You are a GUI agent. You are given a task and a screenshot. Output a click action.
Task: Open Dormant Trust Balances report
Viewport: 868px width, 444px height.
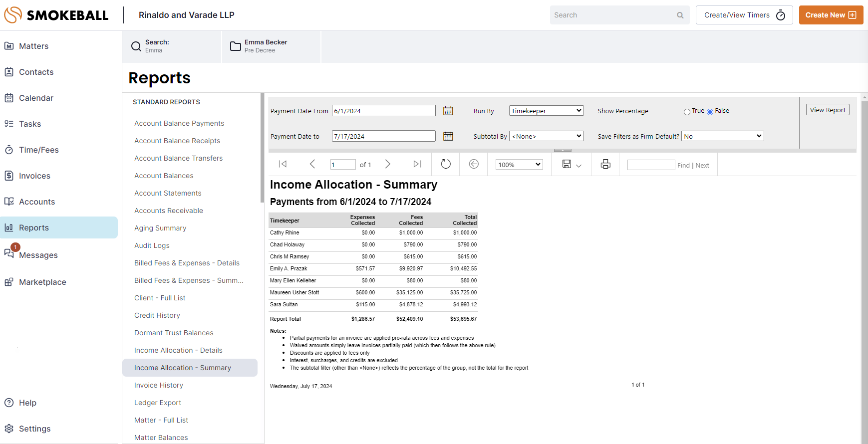174,333
